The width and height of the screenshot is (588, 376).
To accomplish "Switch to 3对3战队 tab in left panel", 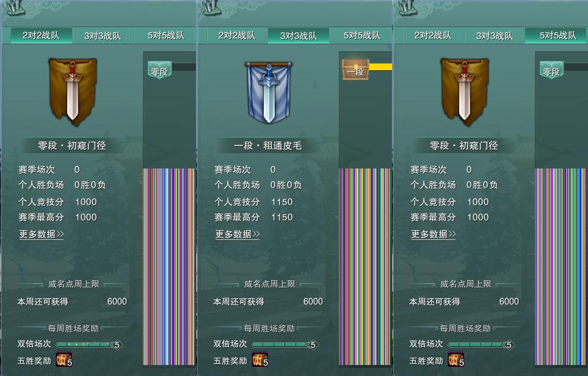I will [x=103, y=36].
